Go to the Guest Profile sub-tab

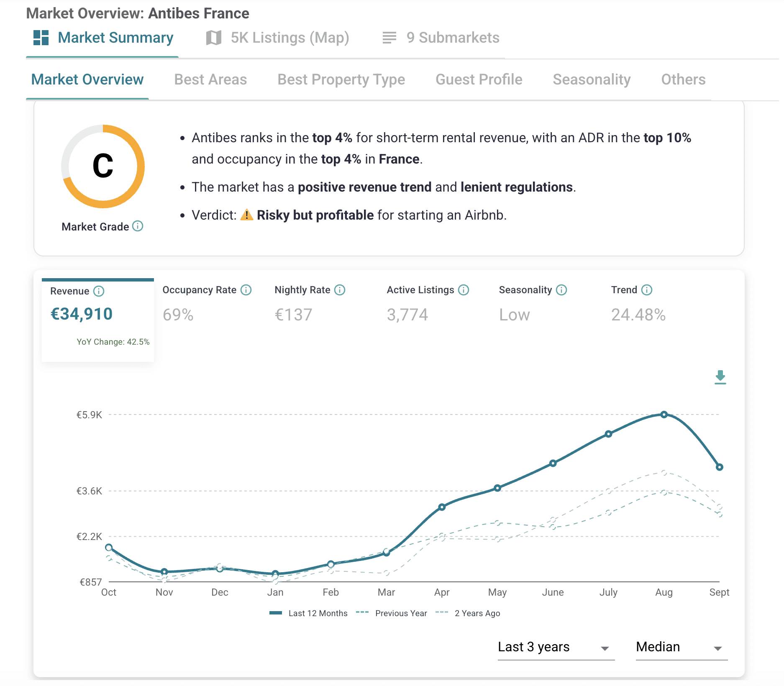[479, 79]
